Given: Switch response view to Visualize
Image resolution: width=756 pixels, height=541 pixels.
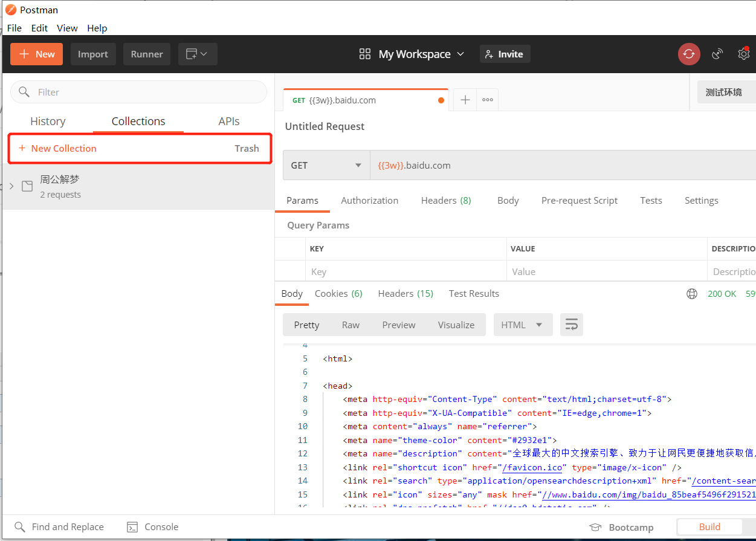Looking at the screenshot, I should coord(456,325).
